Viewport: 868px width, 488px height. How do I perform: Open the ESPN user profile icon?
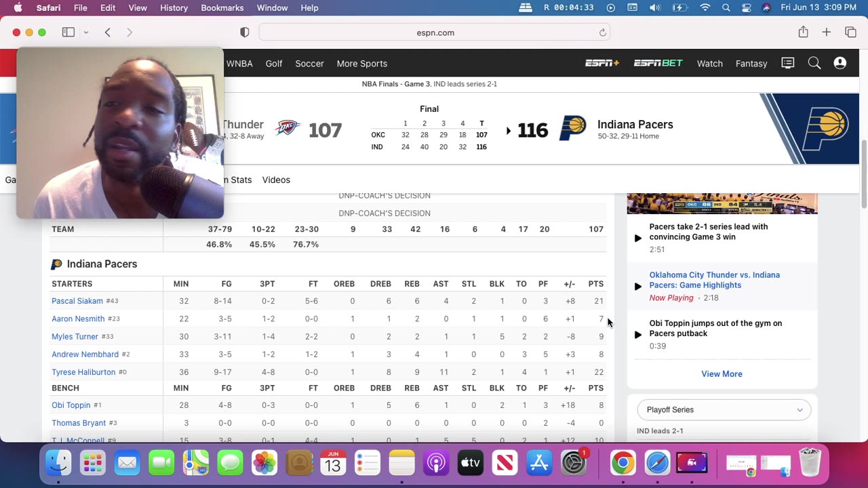point(840,63)
